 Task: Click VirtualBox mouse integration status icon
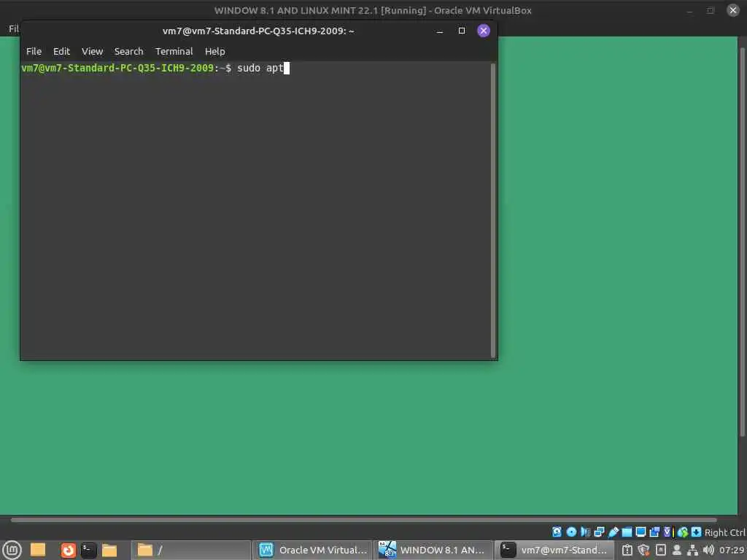pyautogui.click(x=683, y=532)
